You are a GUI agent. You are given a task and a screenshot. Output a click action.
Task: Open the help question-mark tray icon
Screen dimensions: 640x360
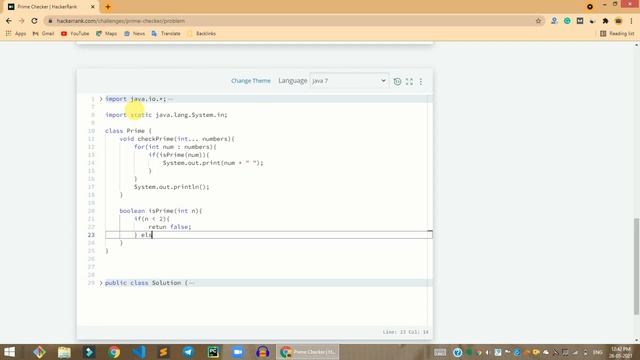pos(458,352)
